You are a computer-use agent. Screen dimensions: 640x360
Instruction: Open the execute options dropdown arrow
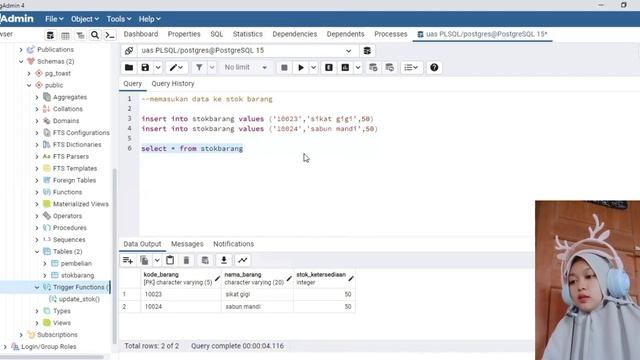click(x=313, y=67)
